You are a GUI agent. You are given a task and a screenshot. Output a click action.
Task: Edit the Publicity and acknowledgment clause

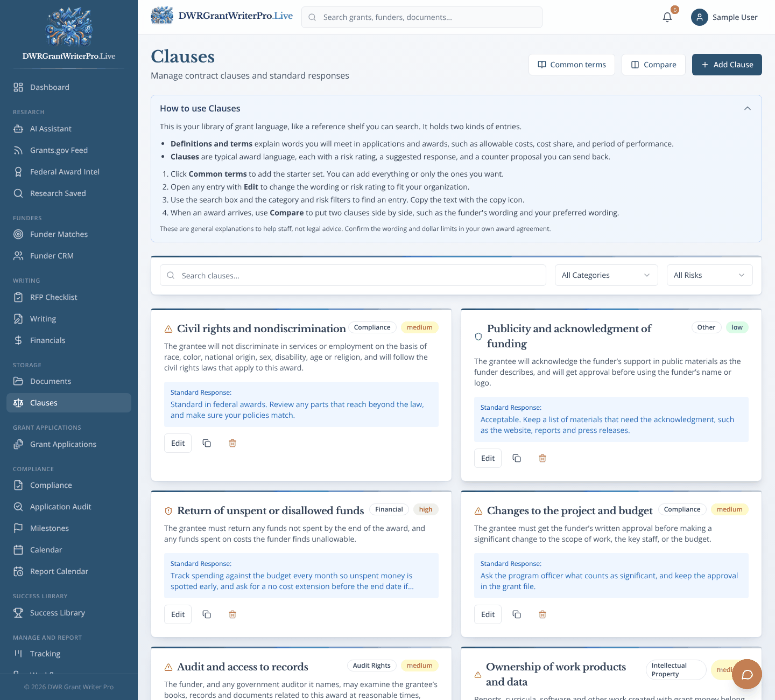[488, 458]
